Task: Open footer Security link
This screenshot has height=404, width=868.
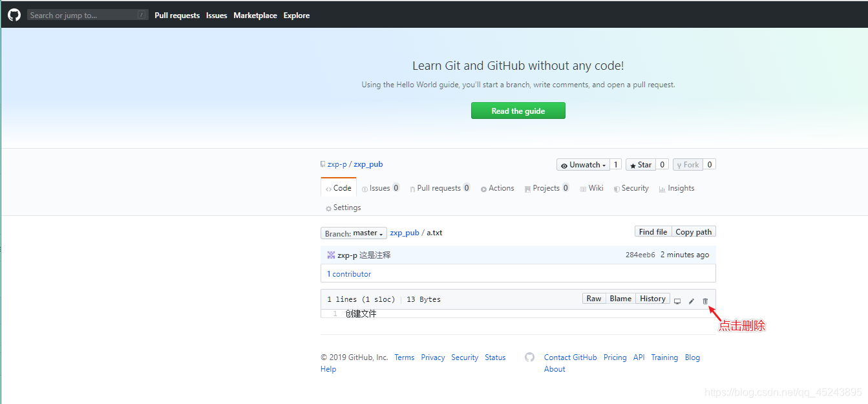Action: [x=465, y=357]
